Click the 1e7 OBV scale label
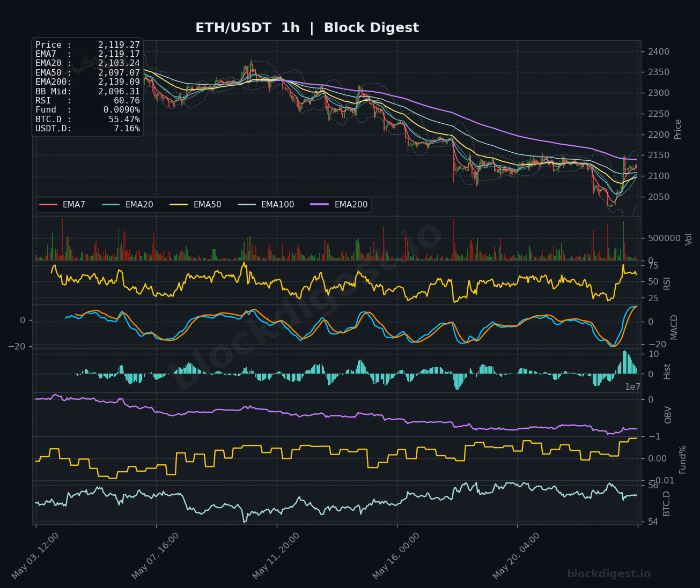 (x=633, y=387)
